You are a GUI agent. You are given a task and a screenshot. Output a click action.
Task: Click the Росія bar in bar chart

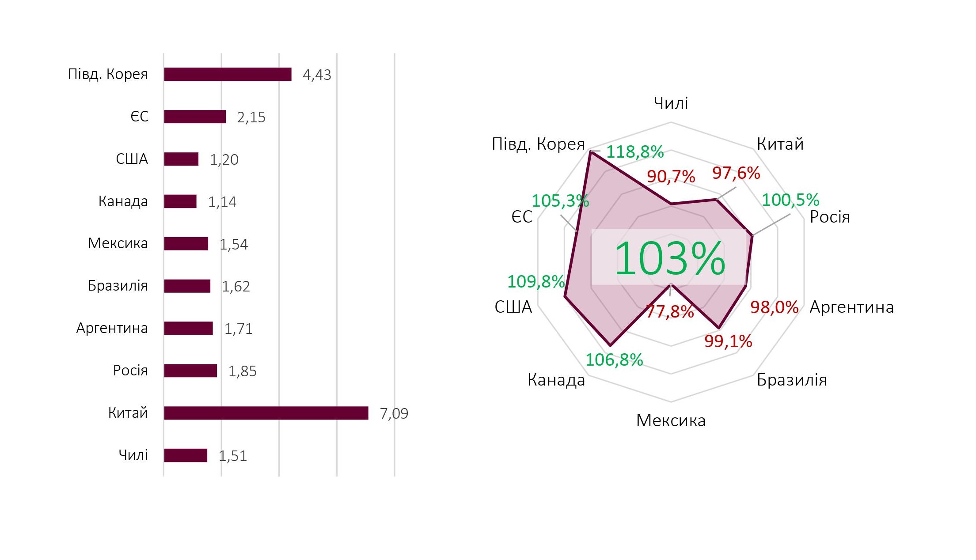190,371
